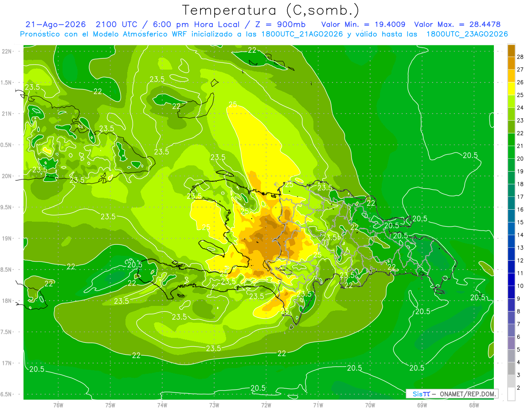
Task: Select the "Z = 900mb" pressure level text
Action: [x=279, y=24]
